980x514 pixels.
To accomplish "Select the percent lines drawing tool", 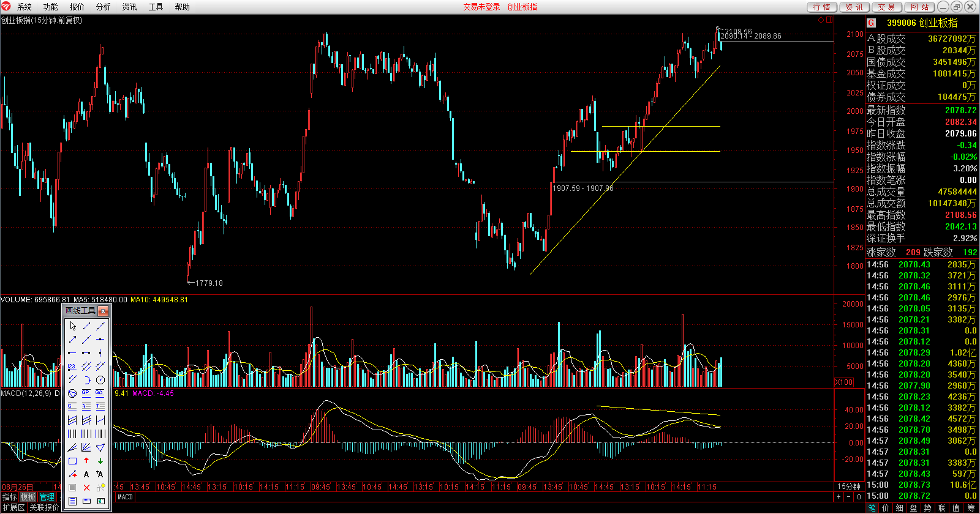I will pos(86,406).
